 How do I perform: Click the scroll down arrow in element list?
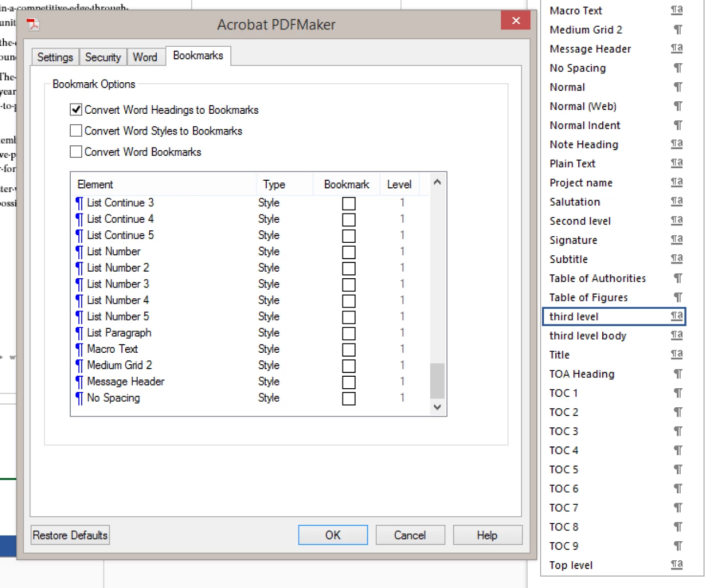pos(437,407)
